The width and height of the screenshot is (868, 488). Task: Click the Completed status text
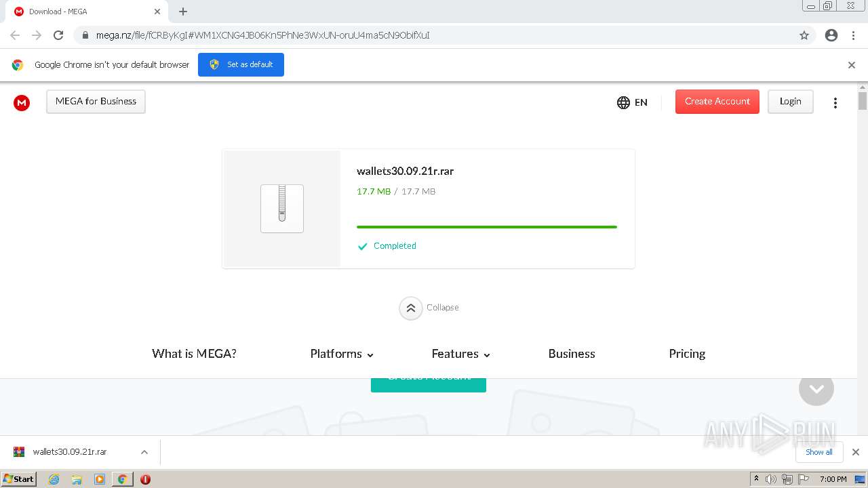pos(395,246)
